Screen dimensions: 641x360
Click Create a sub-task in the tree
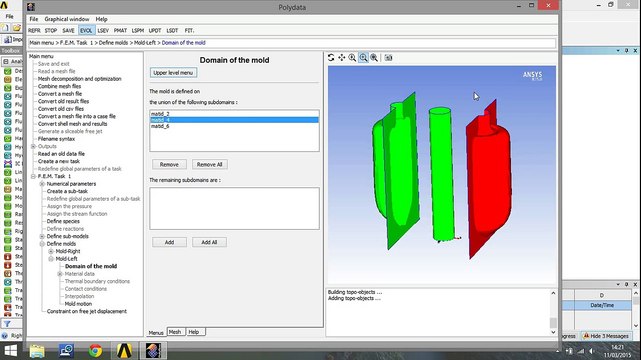(x=67, y=191)
